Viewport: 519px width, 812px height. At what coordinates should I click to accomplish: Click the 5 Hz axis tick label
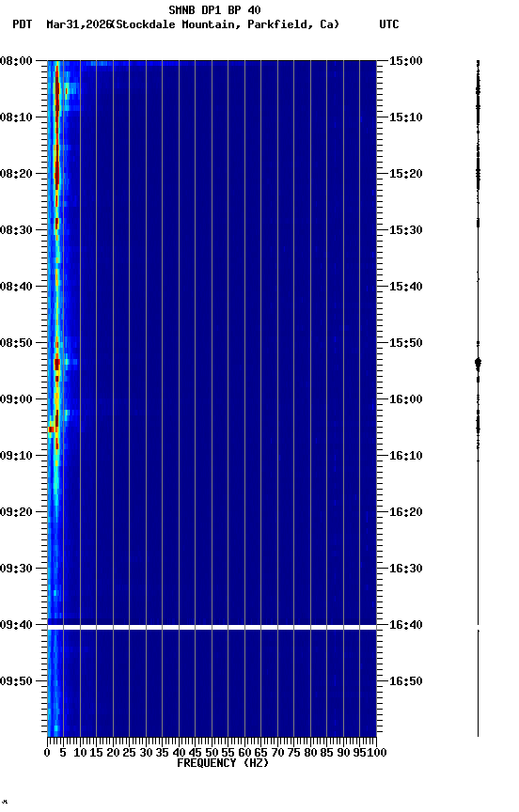coord(63,754)
